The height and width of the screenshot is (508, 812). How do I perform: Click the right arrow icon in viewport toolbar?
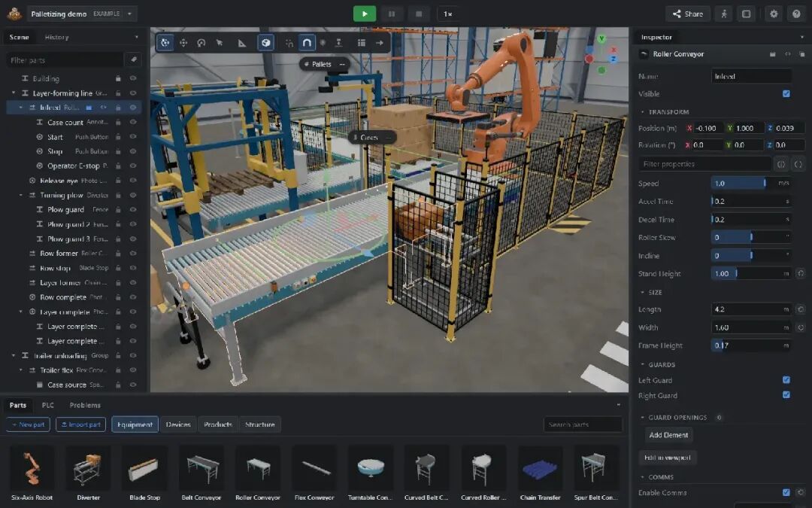tap(380, 43)
